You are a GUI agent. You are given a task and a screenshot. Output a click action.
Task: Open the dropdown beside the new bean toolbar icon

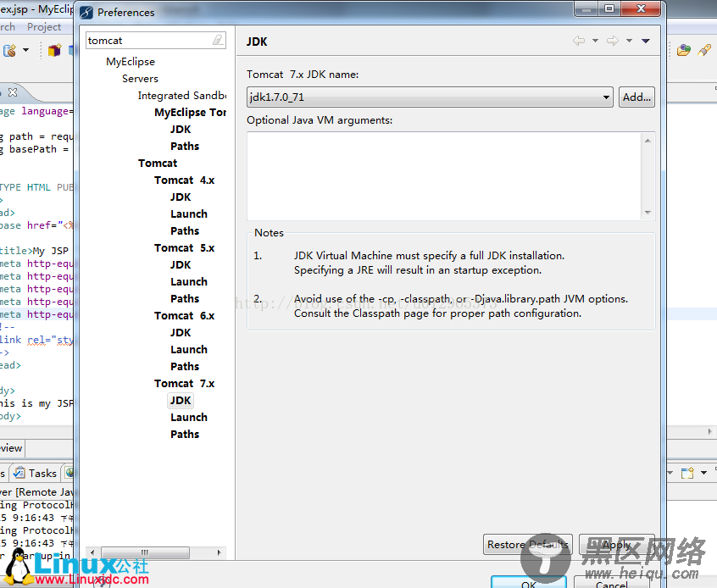[x=25, y=50]
